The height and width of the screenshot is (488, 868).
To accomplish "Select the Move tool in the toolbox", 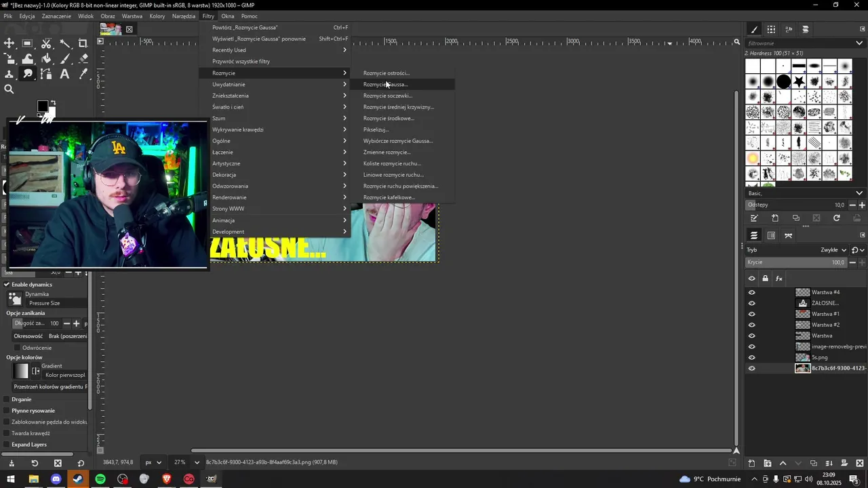I will 9,43.
